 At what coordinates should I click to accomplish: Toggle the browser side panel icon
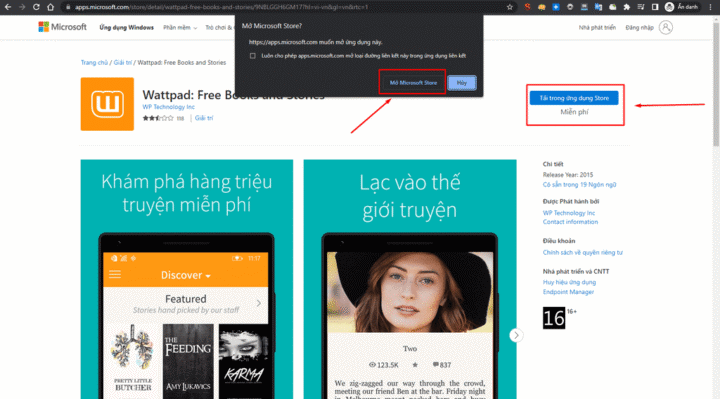[655, 7]
